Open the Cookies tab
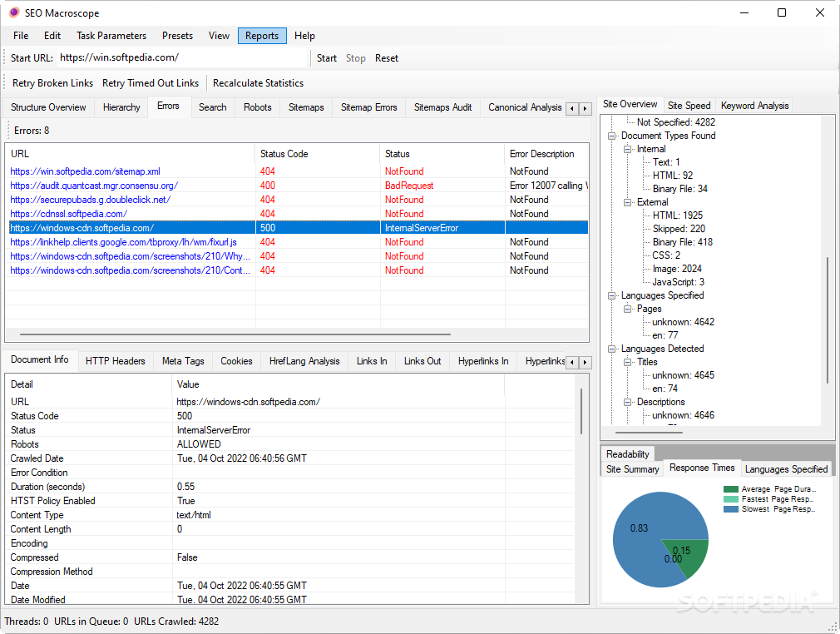This screenshot has height=634, width=840. pos(236,361)
